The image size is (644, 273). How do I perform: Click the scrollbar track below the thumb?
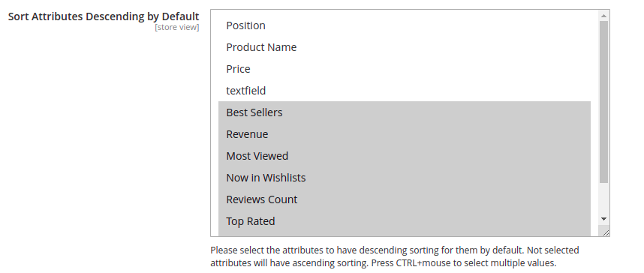[x=603, y=199]
